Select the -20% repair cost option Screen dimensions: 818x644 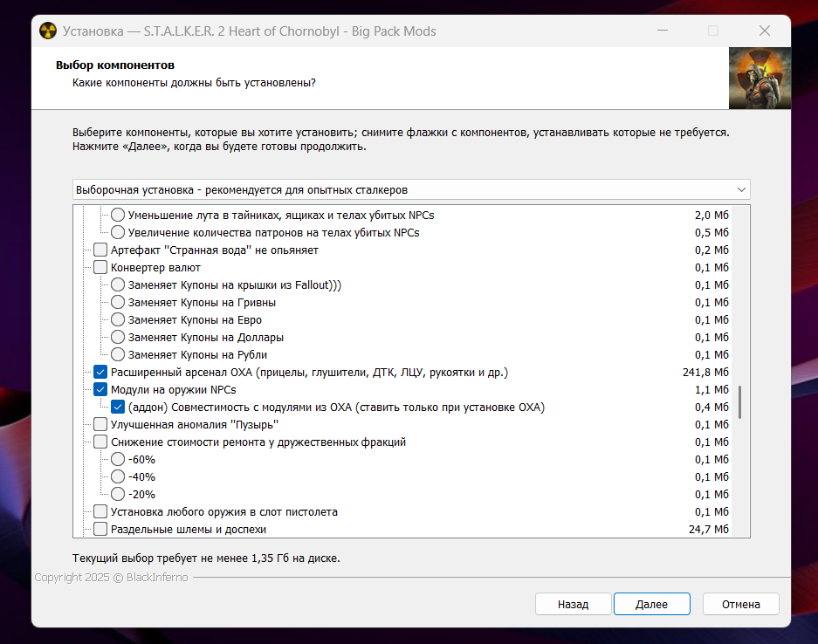(118, 494)
